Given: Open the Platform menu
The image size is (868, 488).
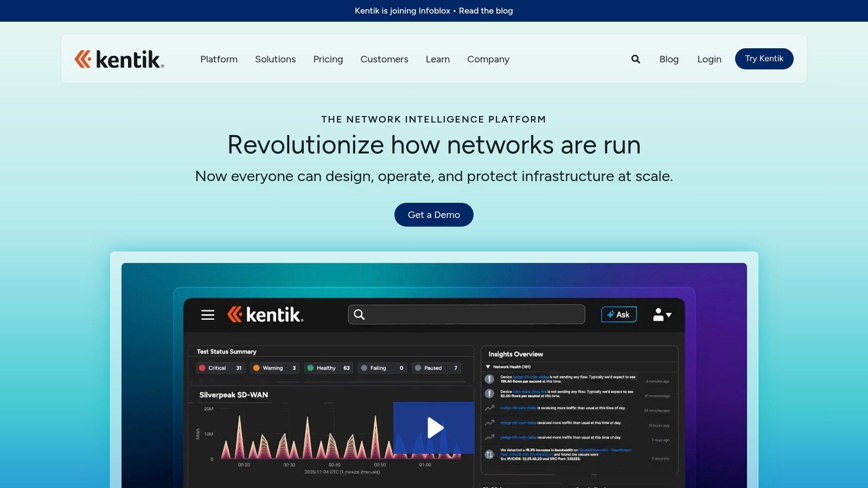Looking at the screenshot, I should tap(219, 59).
